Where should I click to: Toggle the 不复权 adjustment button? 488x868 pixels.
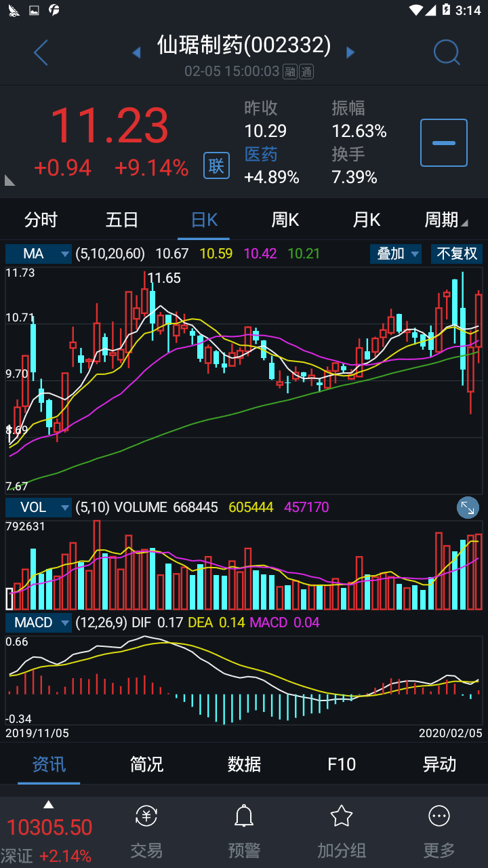coord(457,254)
